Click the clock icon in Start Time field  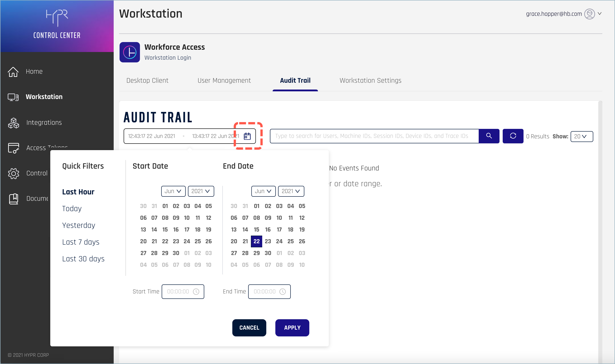(196, 292)
